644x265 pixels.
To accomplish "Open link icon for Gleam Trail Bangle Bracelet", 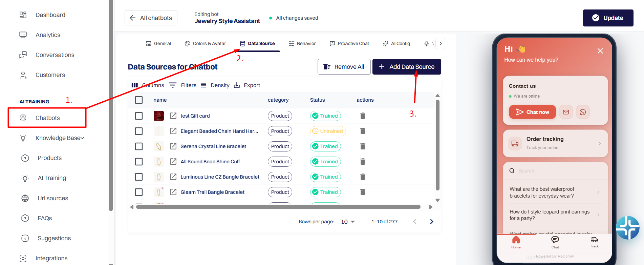I will [x=173, y=192].
